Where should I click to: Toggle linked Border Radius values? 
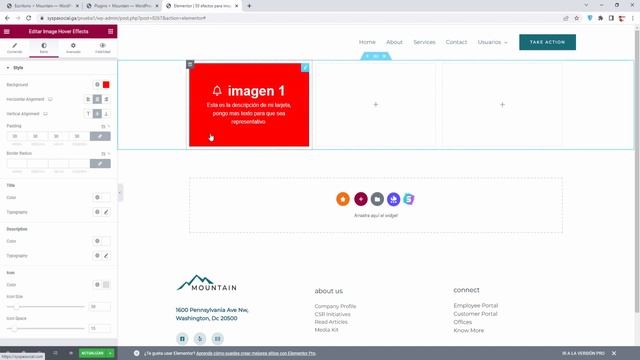click(x=100, y=164)
